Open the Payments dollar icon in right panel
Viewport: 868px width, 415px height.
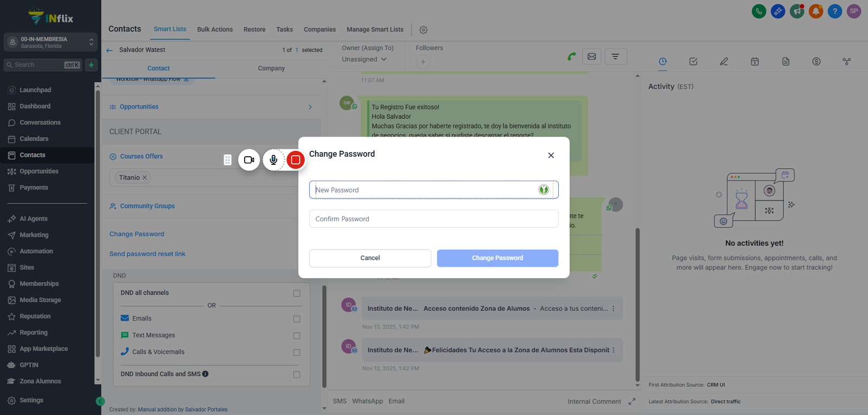tap(816, 61)
